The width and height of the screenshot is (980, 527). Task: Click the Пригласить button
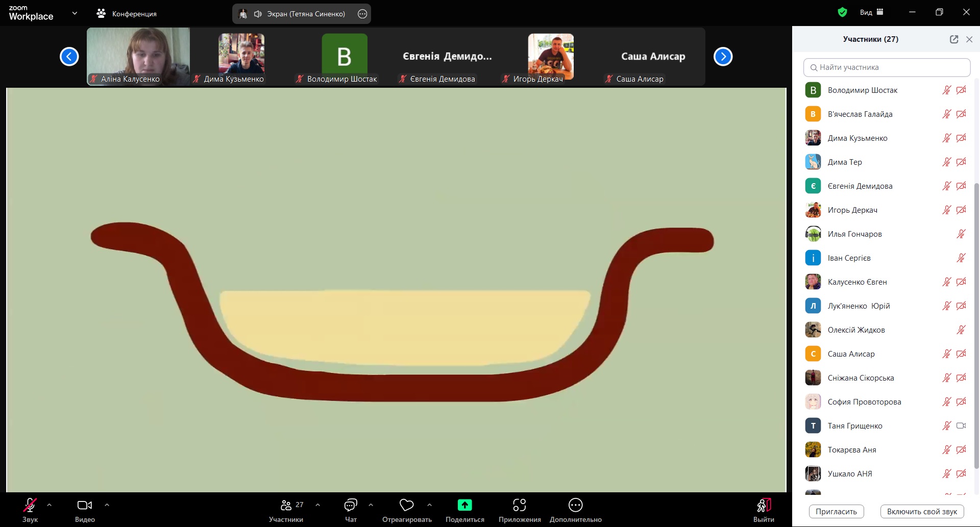point(836,512)
